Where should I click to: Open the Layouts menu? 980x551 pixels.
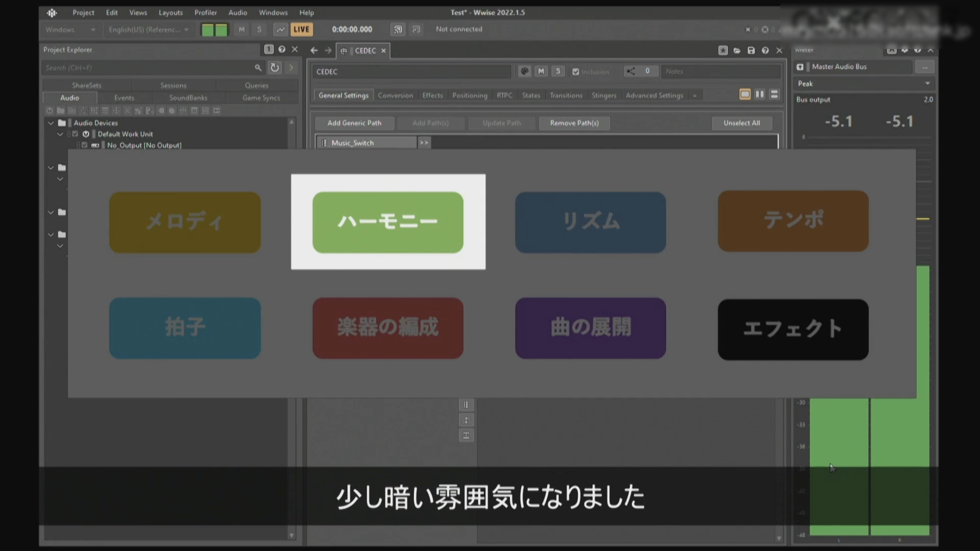pos(170,13)
